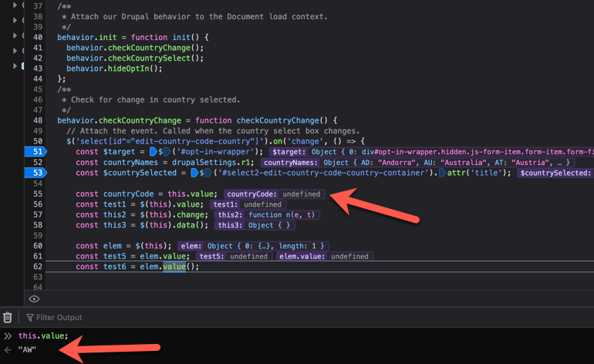Screen dimensions: 594x364
Task: Click the test5: undefined preview badge
Action: coord(234,257)
